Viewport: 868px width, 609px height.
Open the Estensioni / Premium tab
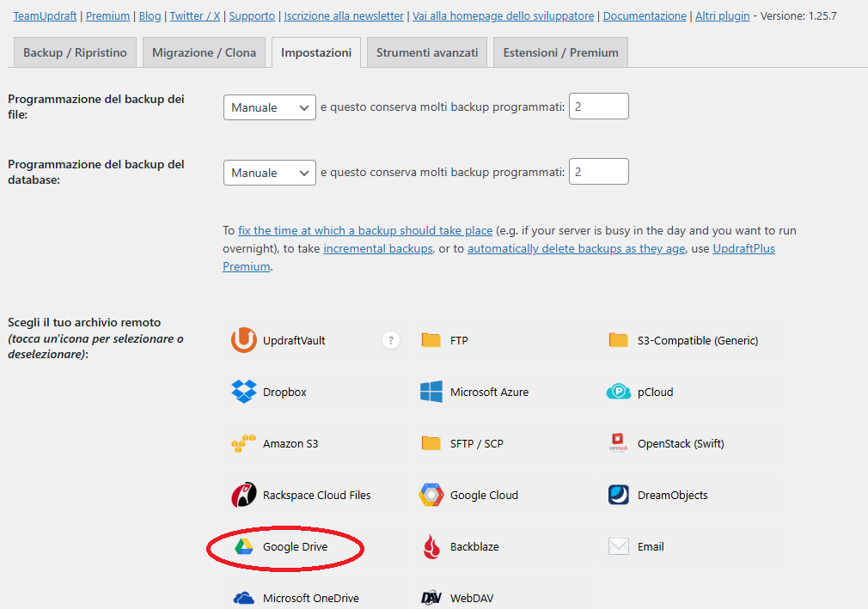pyautogui.click(x=560, y=52)
